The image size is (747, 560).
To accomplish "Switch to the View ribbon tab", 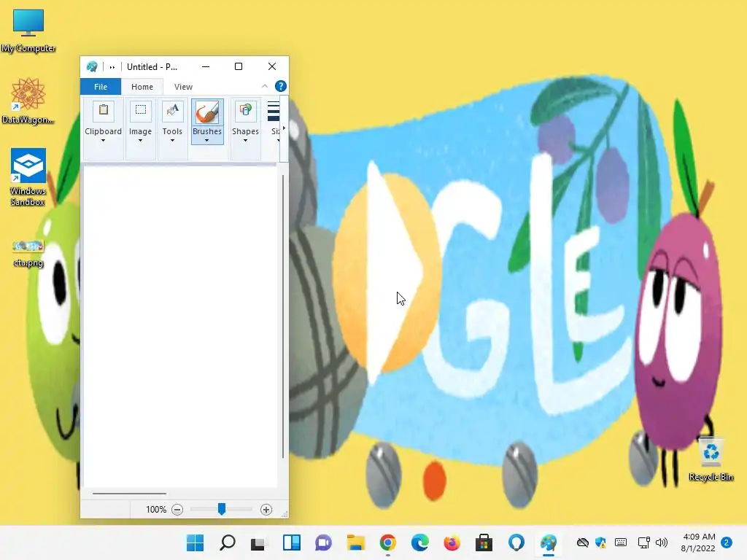I will [x=183, y=87].
